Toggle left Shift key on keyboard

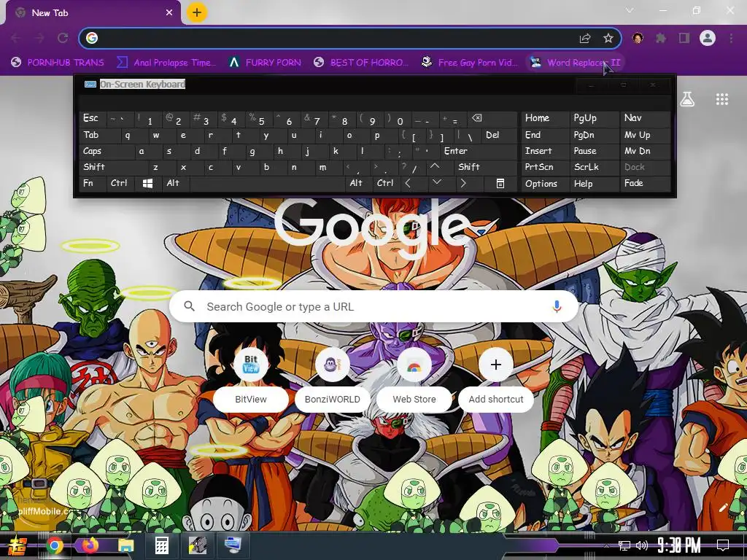pos(113,167)
